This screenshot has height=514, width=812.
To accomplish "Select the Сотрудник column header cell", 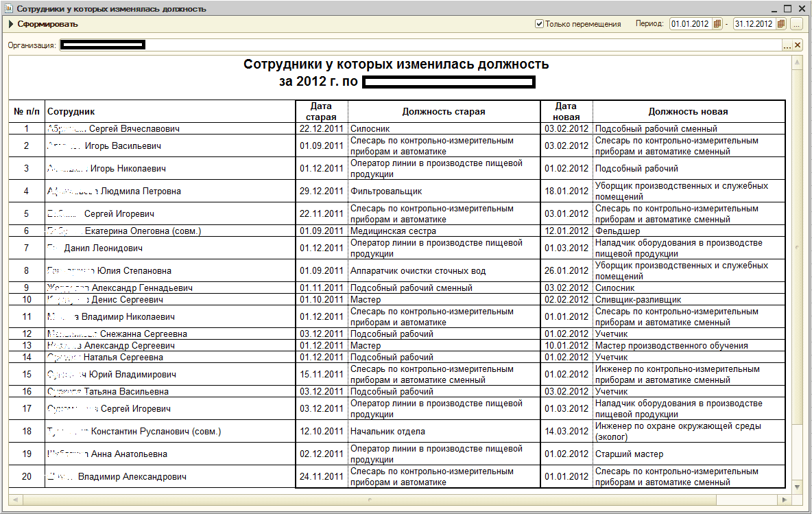I will tap(169, 112).
